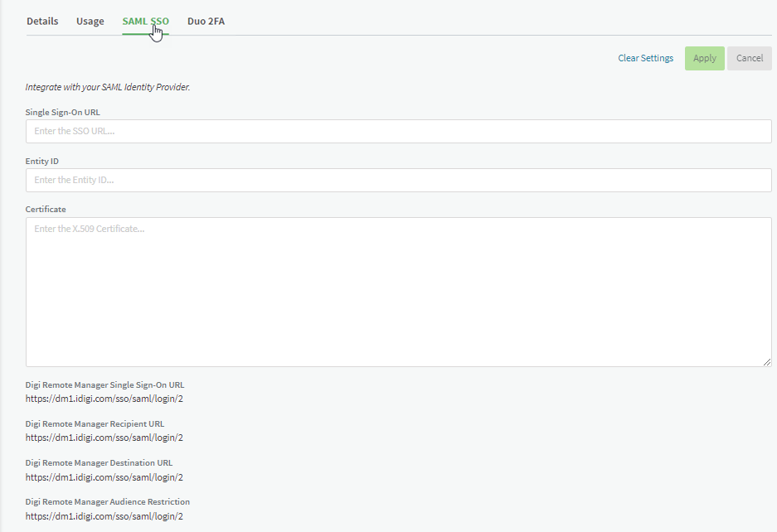This screenshot has width=777, height=532.
Task: Click the 'Digi Remote Manager Audience Restriction' label
Action: tap(108, 502)
